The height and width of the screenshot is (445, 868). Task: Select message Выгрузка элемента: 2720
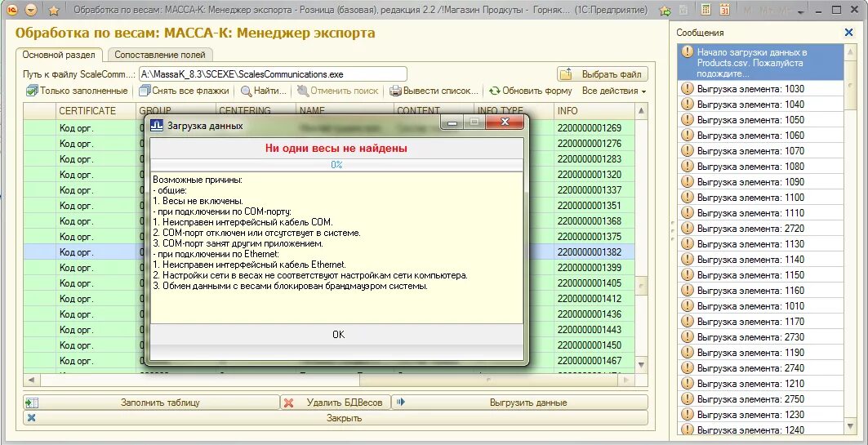(760, 228)
